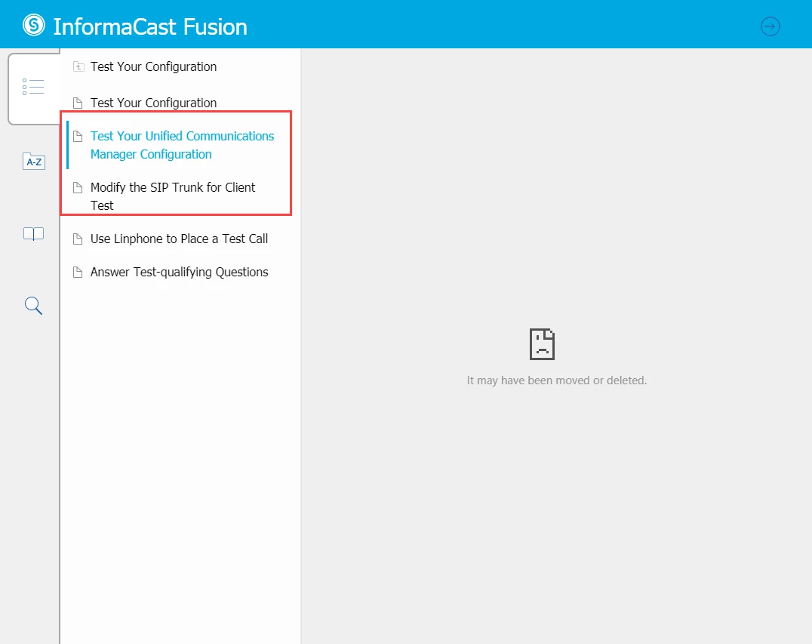812x644 pixels.
Task: Click page icon beside Use Linphone topic
Action: pos(78,239)
